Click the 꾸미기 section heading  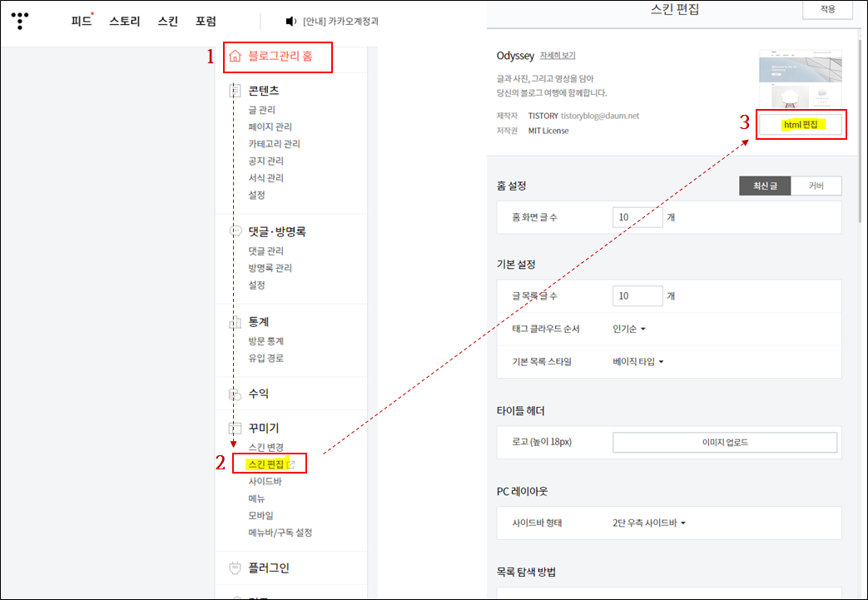click(264, 428)
